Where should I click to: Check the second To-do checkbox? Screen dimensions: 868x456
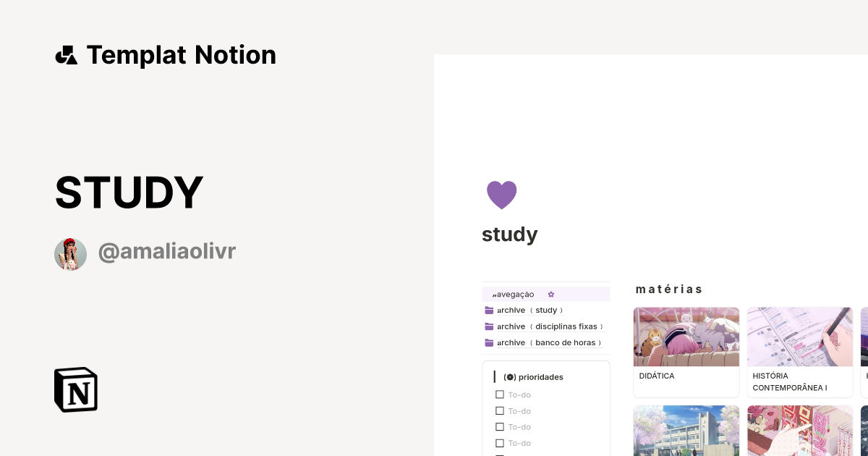point(500,410)
